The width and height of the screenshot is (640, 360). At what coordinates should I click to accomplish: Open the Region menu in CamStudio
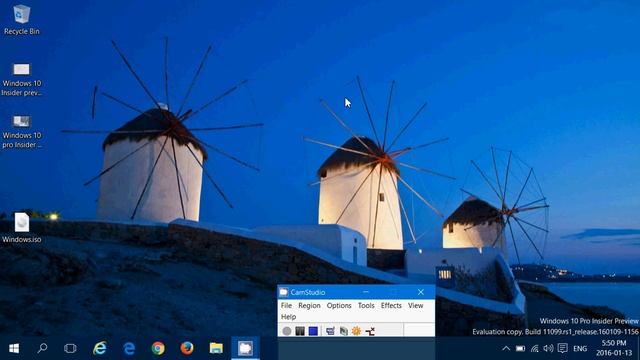[x=309, y=305]
